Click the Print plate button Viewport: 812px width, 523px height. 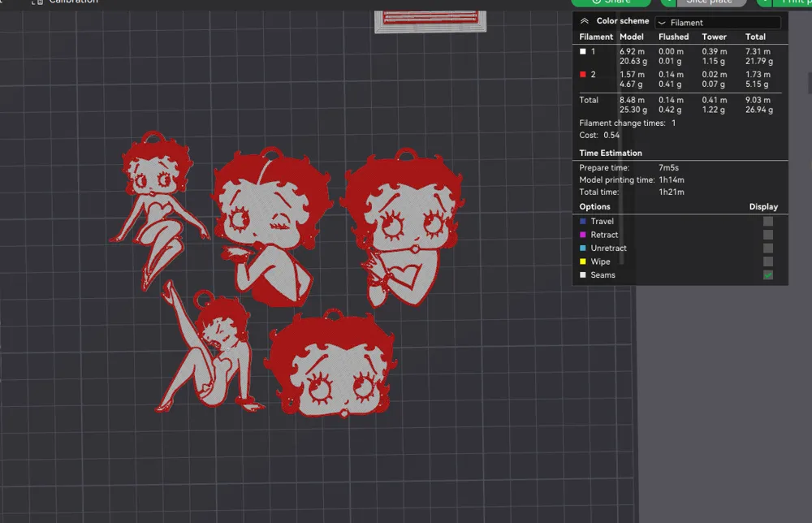pos(797,2)
